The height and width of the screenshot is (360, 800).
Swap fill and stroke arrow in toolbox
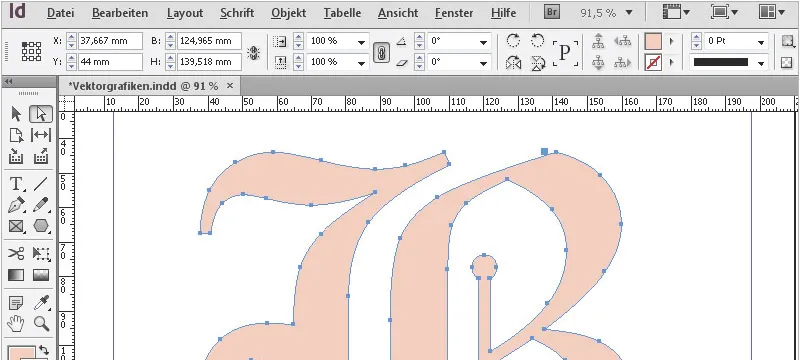(44, 350)
